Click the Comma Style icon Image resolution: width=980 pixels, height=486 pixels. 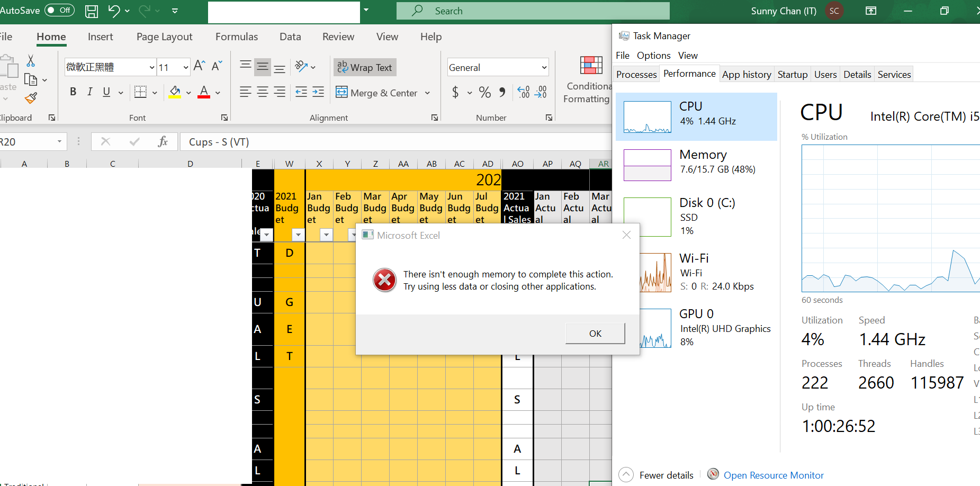click(x=502, y=93)
